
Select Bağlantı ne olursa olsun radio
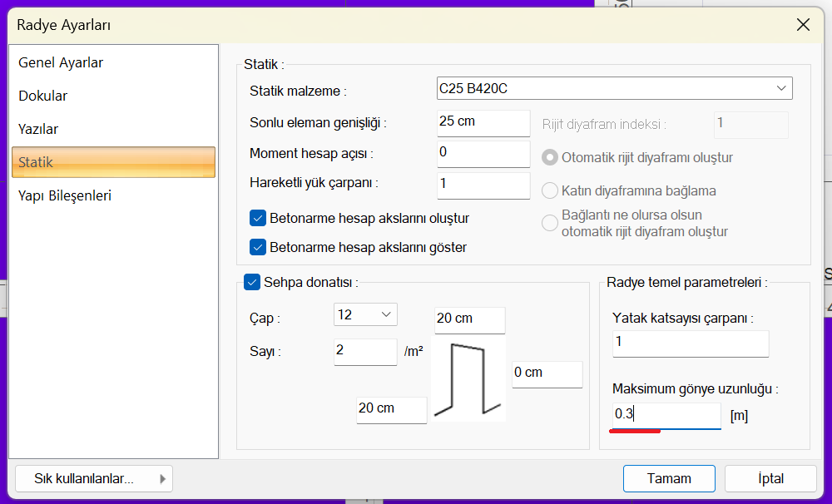(x=550, y=223)
